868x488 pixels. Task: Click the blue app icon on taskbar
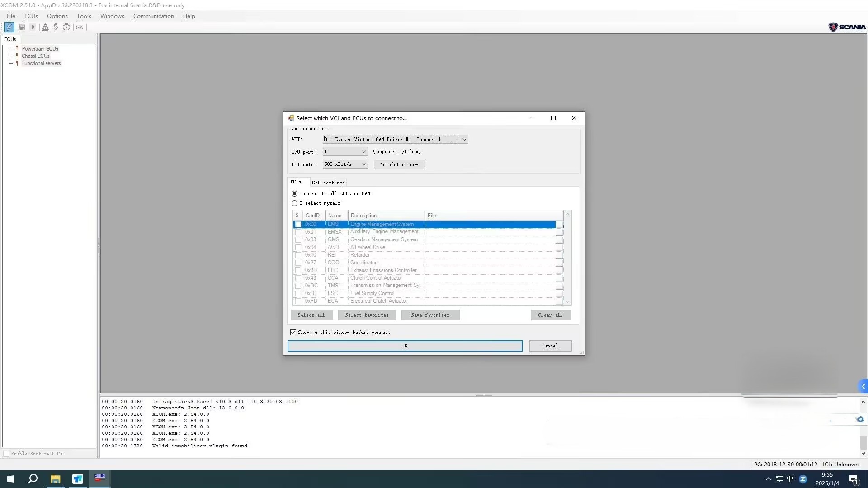tap(78, 479)
